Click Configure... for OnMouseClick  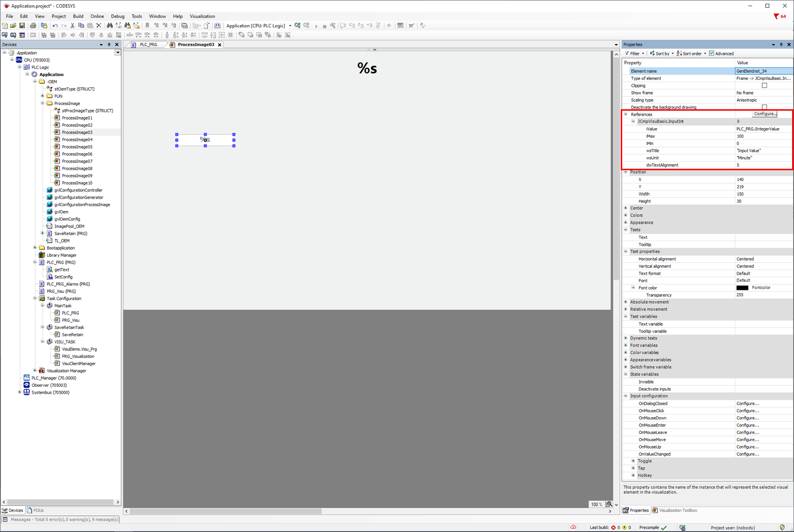748,411
